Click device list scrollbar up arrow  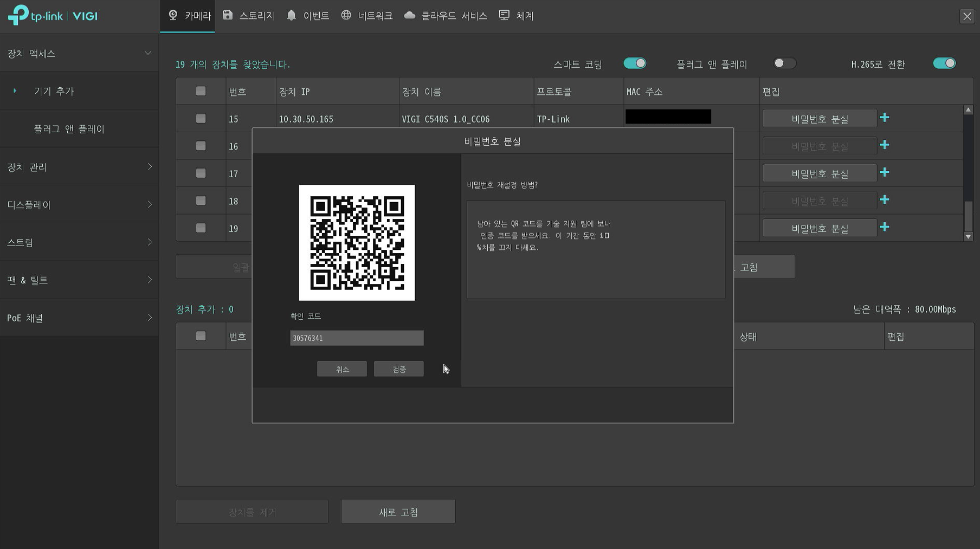click(x=969, y=110)
